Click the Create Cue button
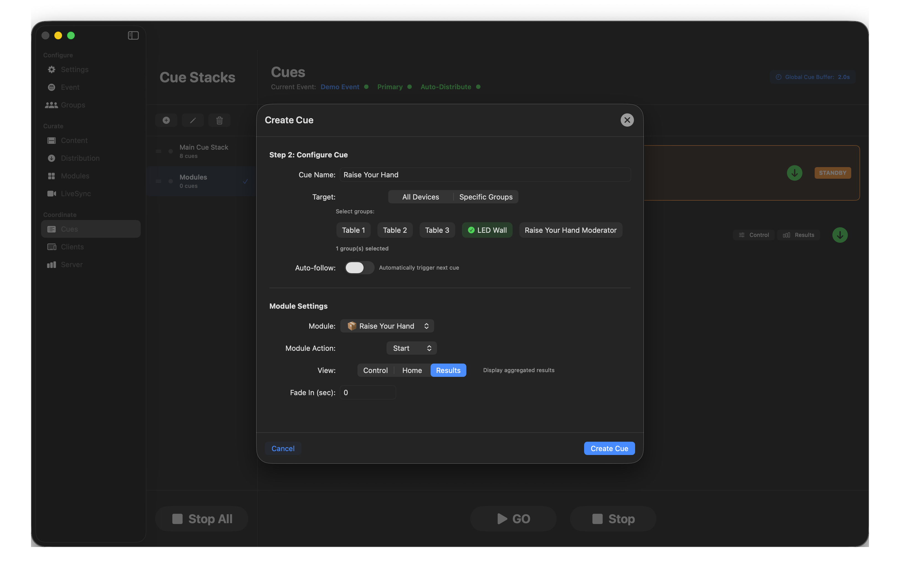 (x=609, y=449)
